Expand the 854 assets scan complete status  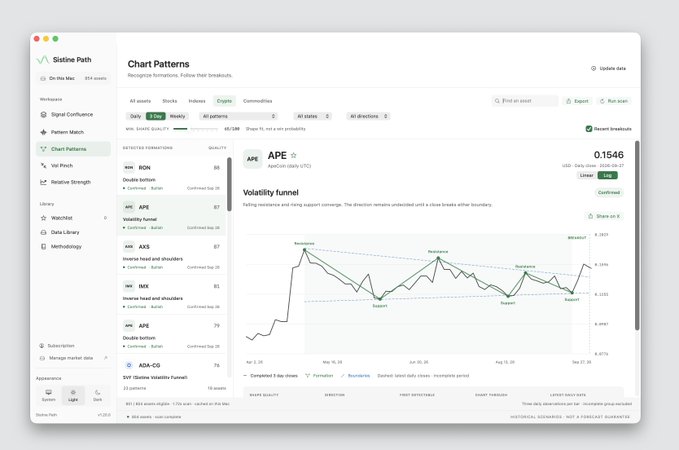click(154, 417)
